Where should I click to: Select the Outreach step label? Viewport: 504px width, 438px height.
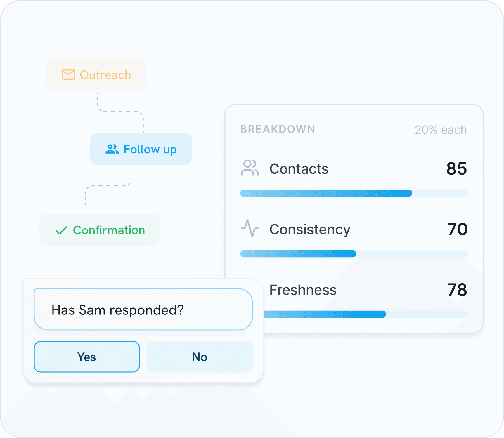pyautogui.click(x=105, y=75)
